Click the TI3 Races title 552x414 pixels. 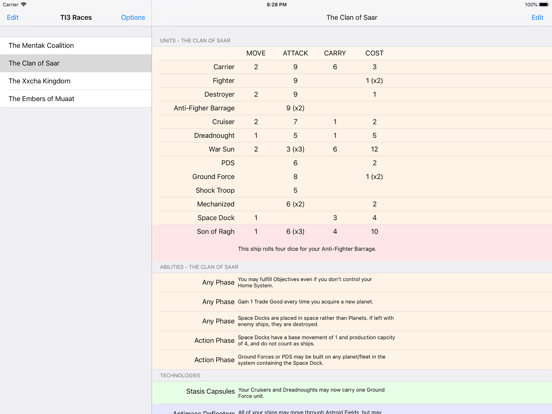point(76,17)
